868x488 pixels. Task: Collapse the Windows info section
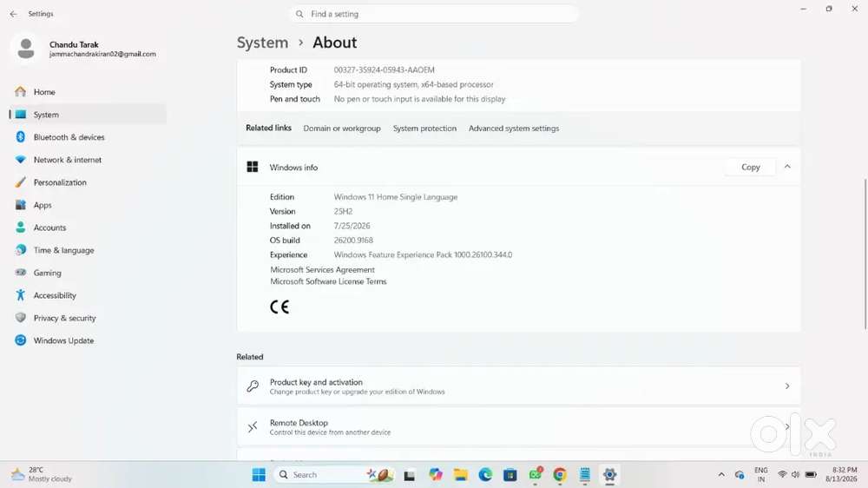coord(787,167)
